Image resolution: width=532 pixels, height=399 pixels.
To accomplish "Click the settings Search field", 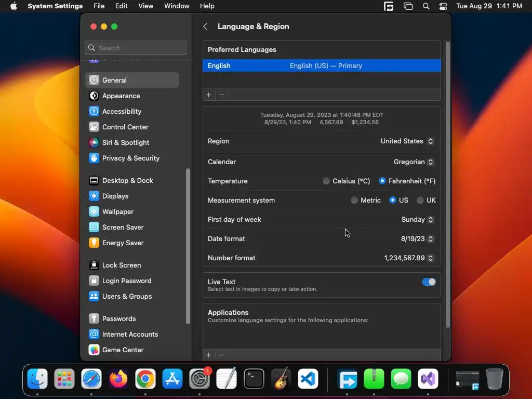I will coord(136,48).
